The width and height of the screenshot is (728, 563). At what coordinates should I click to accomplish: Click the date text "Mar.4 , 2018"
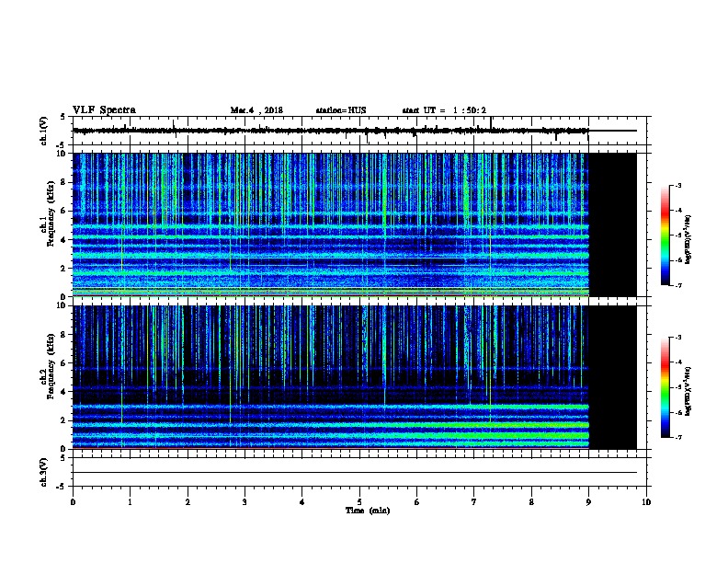(256, 110)
